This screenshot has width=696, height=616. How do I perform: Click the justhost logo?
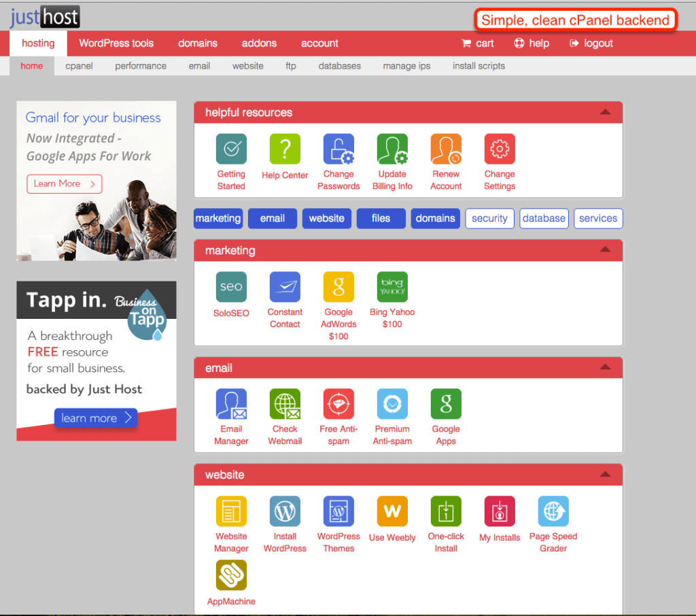[x=45, y=17]
